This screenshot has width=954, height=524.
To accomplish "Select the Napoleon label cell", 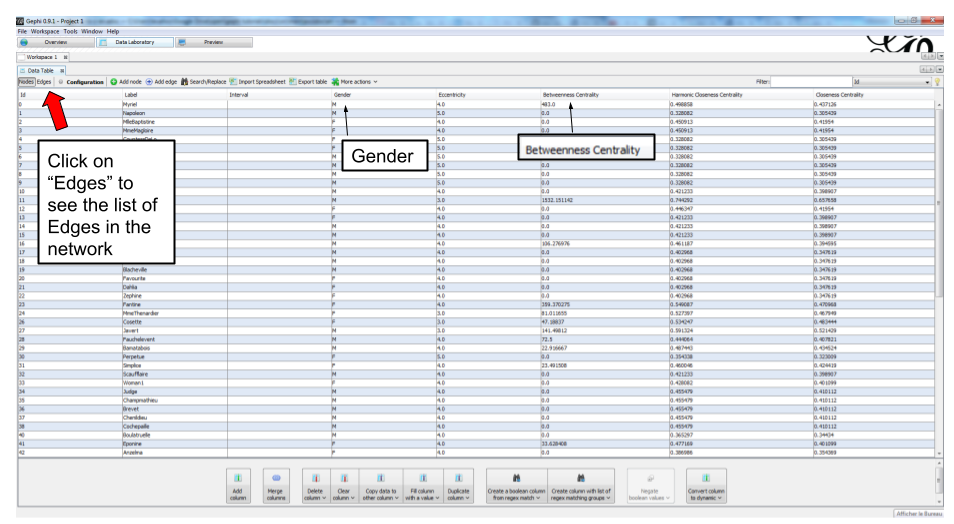I will click(x=175, y=113).
